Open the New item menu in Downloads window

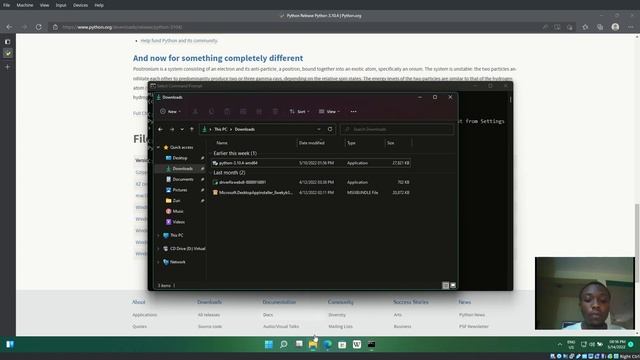[171, 111]
